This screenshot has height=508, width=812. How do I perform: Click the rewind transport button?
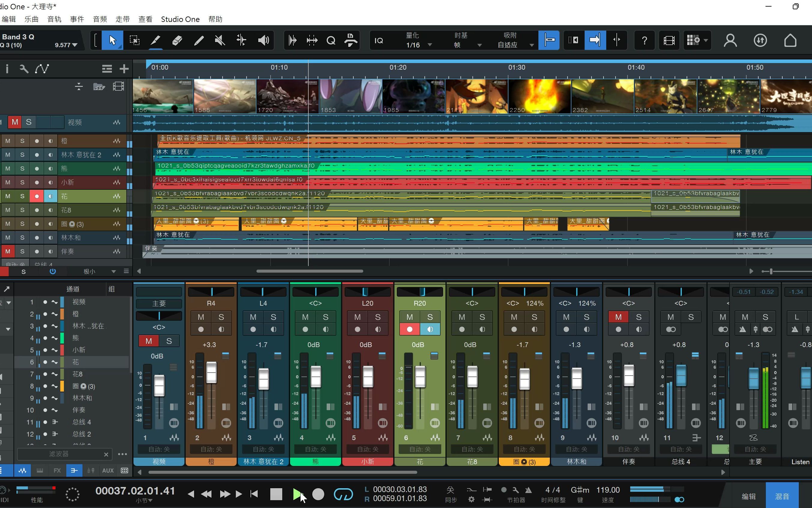point(206,494)
